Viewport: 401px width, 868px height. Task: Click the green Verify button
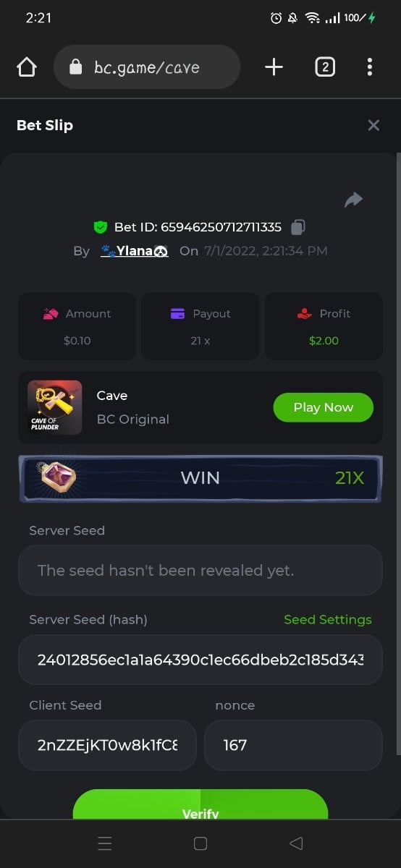[x=200, y=805]
